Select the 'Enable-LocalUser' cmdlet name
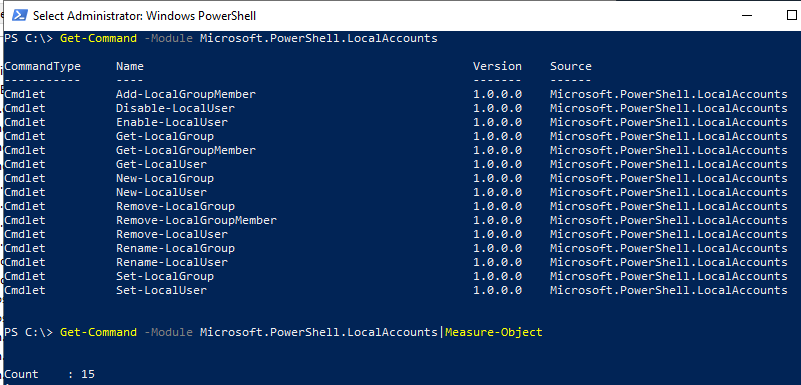Viewport: 801px width, 385px height. pyautogui.click(x=172, y=123)
